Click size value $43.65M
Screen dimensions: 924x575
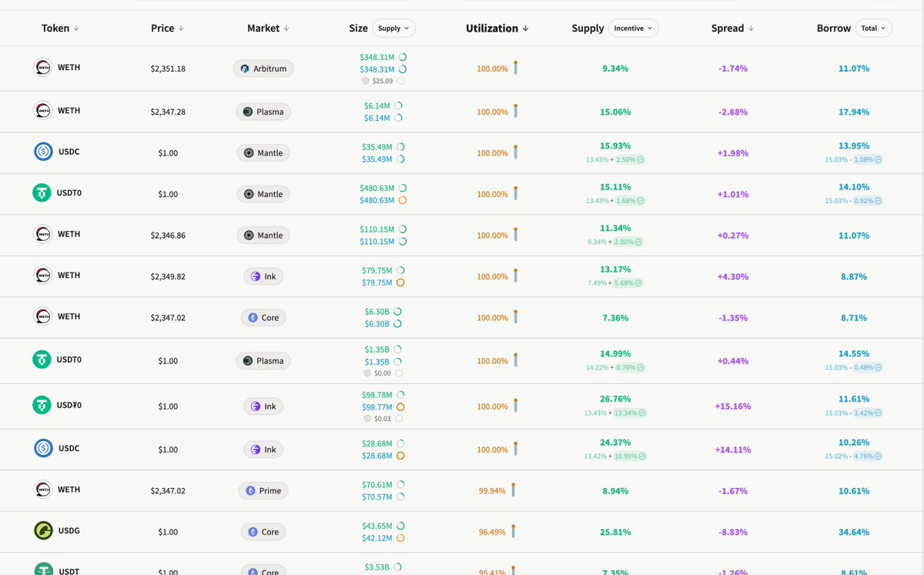tap(377, 526)
